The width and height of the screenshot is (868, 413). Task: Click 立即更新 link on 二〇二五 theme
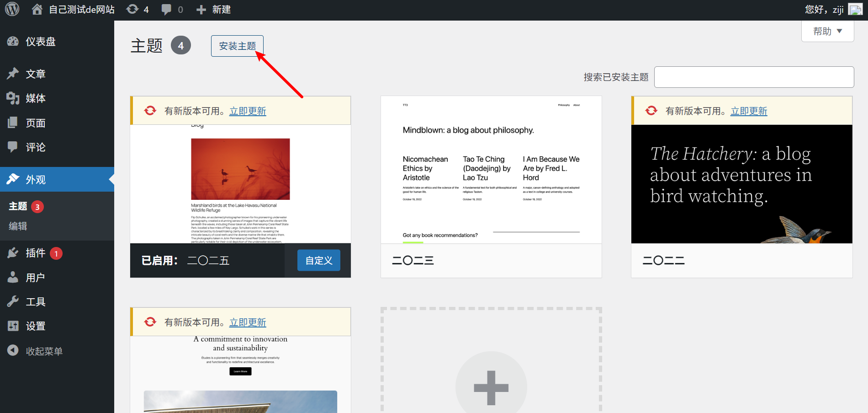coord(248,111)
